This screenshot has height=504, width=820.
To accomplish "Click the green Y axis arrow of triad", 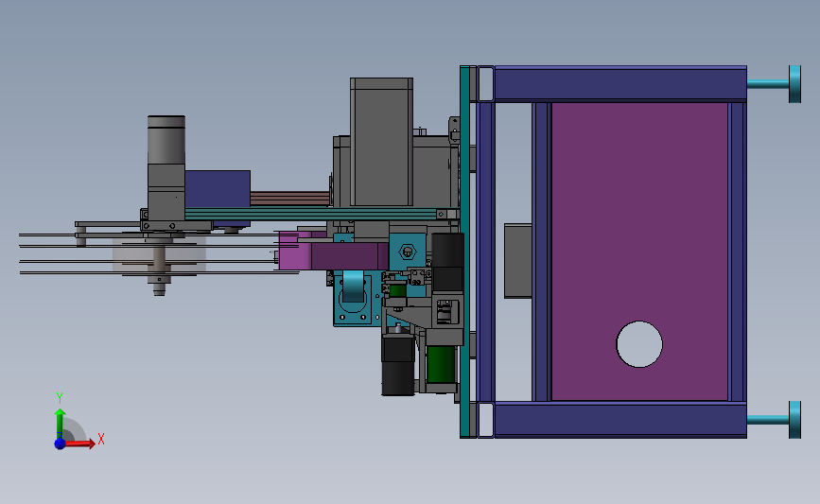I will click(x=60, y=424).
